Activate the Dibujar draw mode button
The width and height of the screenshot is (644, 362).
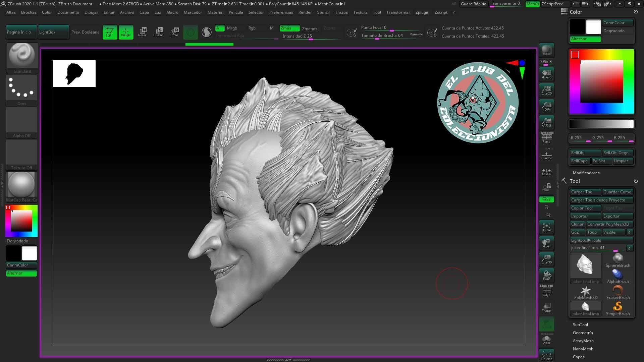point(126,32)
